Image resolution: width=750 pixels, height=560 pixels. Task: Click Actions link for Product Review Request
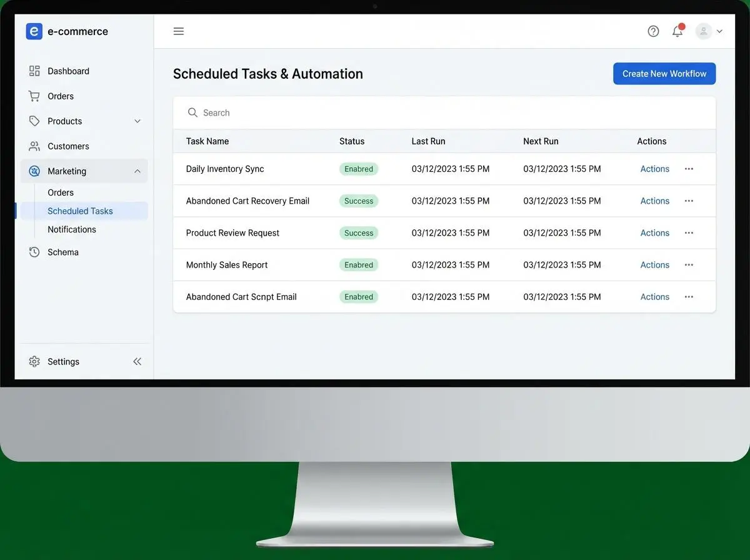(x=654, y=232)
